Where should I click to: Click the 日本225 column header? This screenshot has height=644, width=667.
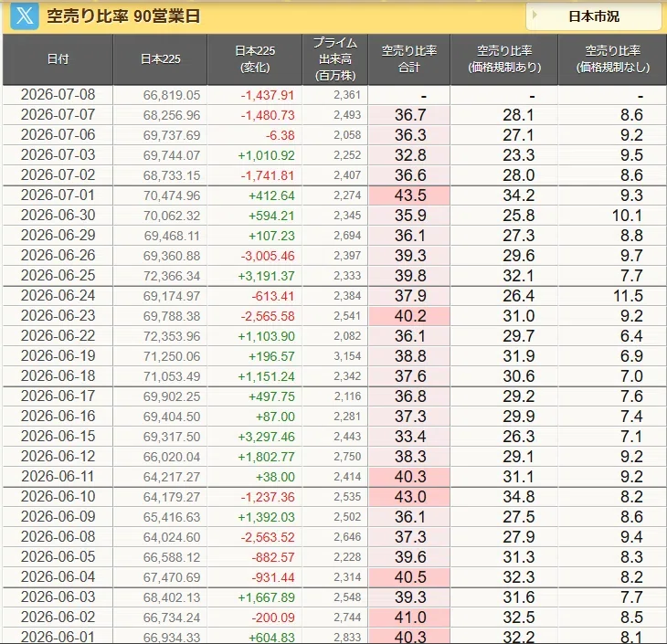[161, 59]
